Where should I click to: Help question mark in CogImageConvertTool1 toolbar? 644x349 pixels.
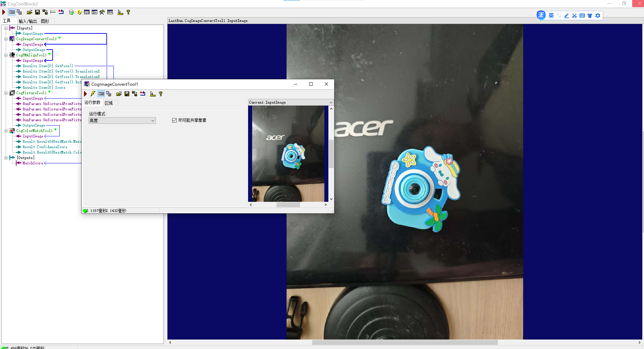161,94
